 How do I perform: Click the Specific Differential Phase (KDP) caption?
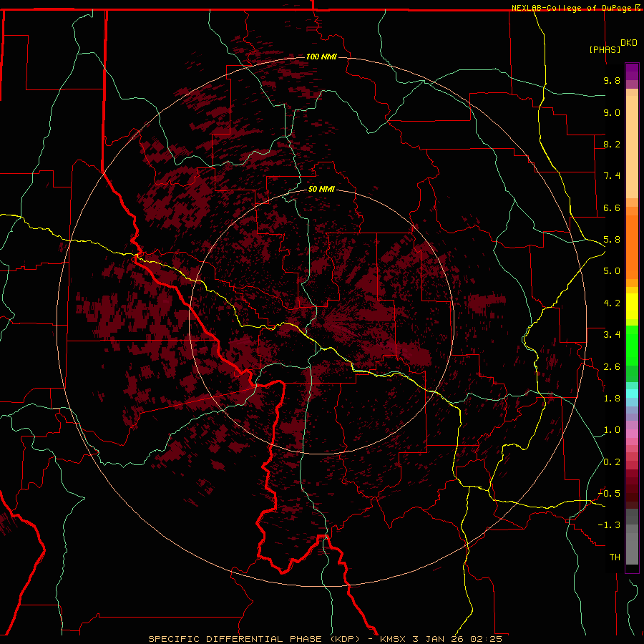[x=254, y=639]
